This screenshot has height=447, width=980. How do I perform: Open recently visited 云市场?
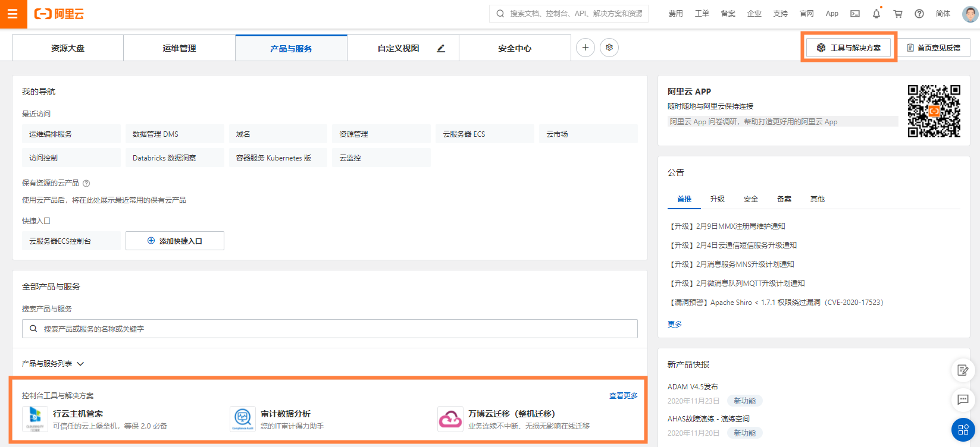point(588,134)
